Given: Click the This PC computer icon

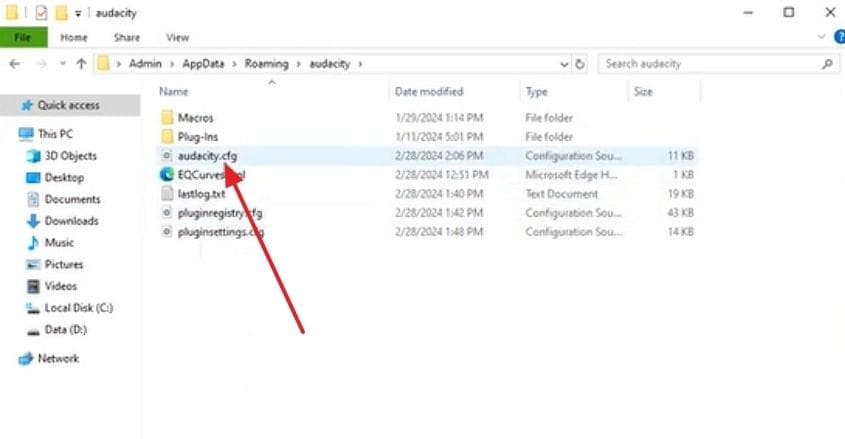Looking at the screenshot, I should [x=26, y=134].
